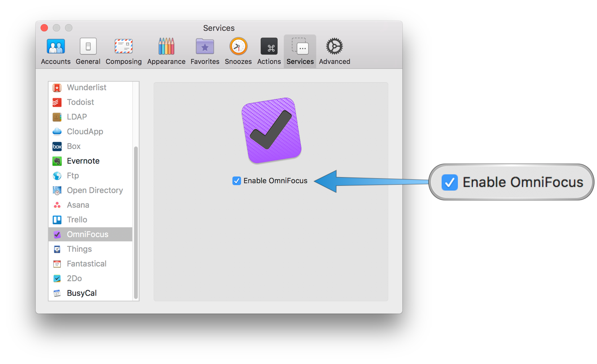Choose Trello in the services list

coord(90,220)
